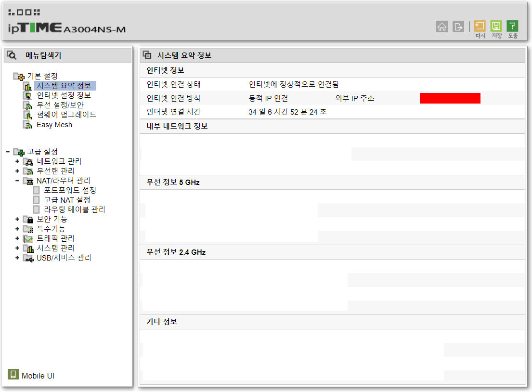This screenshot has height=392, width=532.
Task: Click the Easy Mesh wireless icon
Action: 28,125
